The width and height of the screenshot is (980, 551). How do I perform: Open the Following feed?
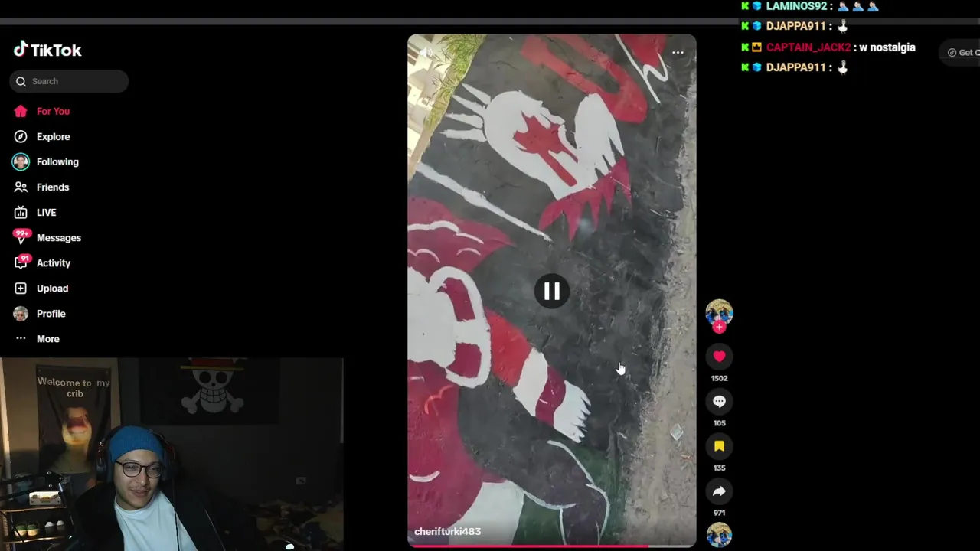[57, 161]
